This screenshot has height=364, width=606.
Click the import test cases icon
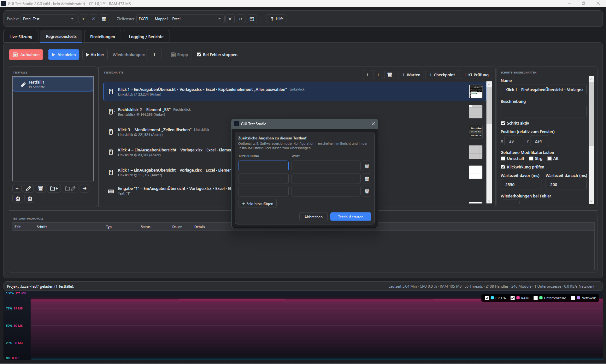tap(30, 199)
